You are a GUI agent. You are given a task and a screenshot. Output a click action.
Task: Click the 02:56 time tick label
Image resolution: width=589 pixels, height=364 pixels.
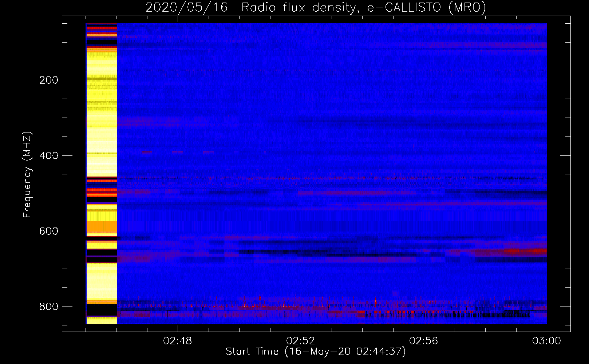(424, 341)
